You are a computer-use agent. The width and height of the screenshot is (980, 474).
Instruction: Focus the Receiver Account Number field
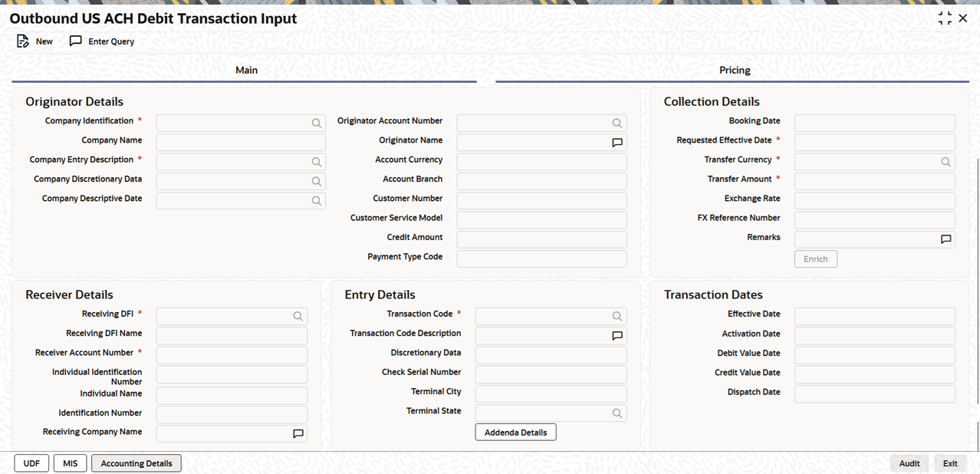232,355
